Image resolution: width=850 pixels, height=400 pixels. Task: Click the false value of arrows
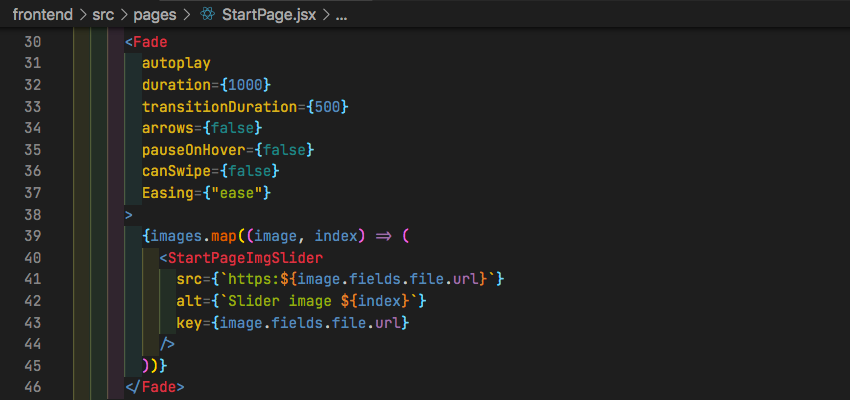(232, 128)
